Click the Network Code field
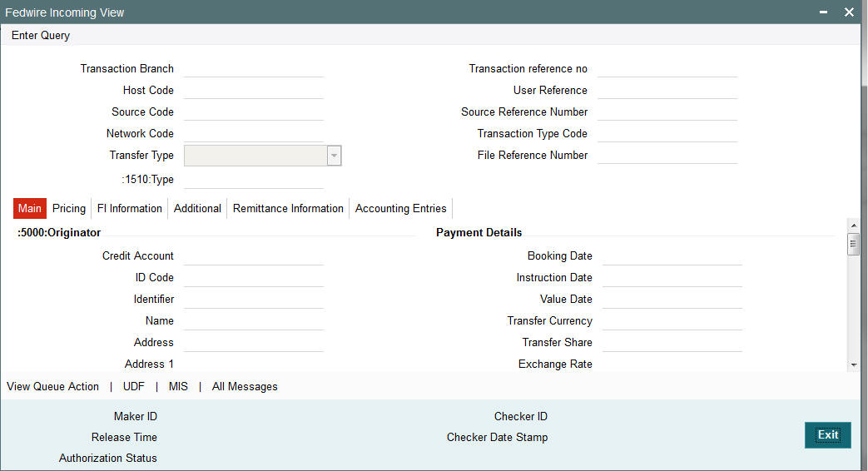This screenshot has width=868, height=471. 254,134
